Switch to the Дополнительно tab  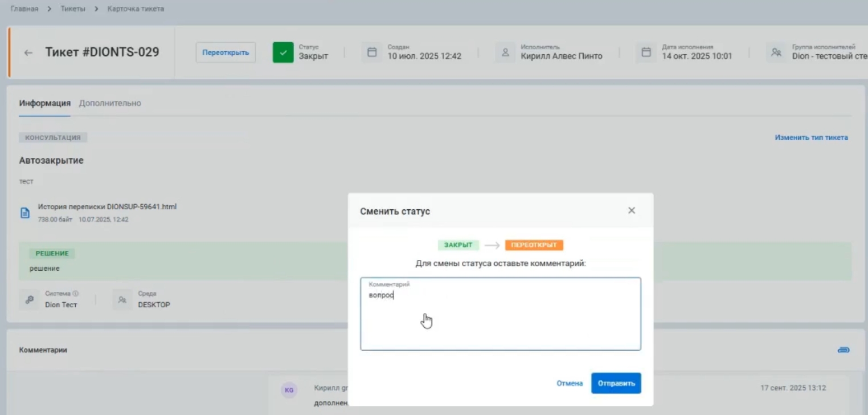[x=110, y=103]
